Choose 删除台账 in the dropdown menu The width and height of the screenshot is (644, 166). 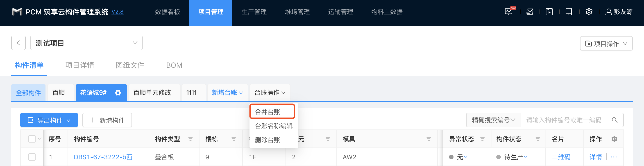(x=268, y=140)
